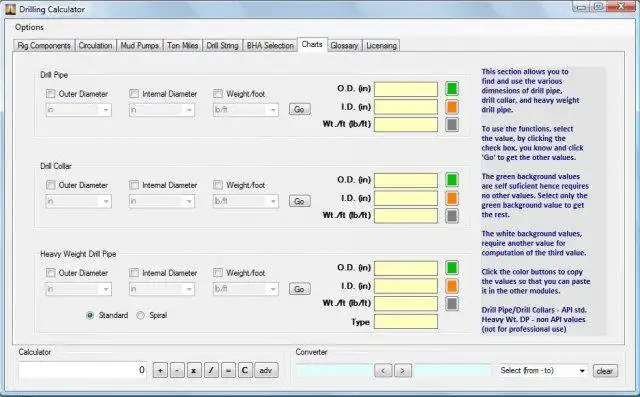Enable Drill Pipe Weight/foot checkbox
Screen dimensions: 640x397
[218, 94]
